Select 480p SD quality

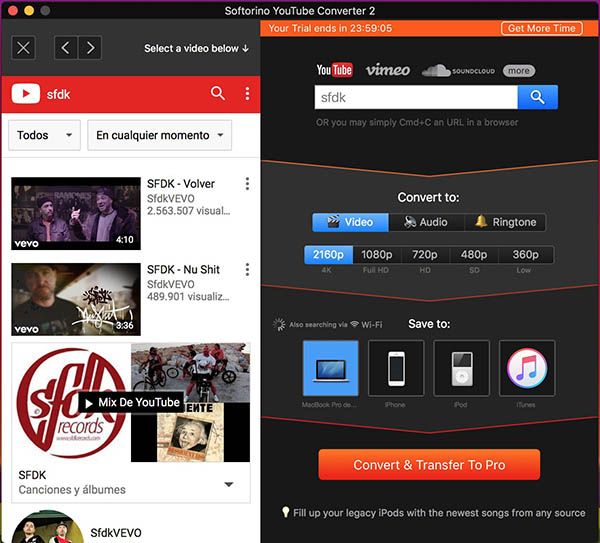coord(474,255)
